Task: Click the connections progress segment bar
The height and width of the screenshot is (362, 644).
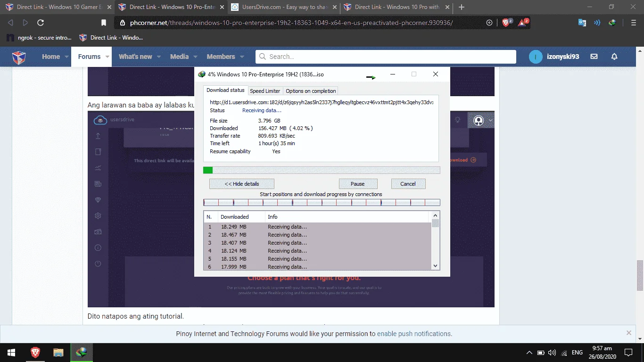Action: (322, 202)
